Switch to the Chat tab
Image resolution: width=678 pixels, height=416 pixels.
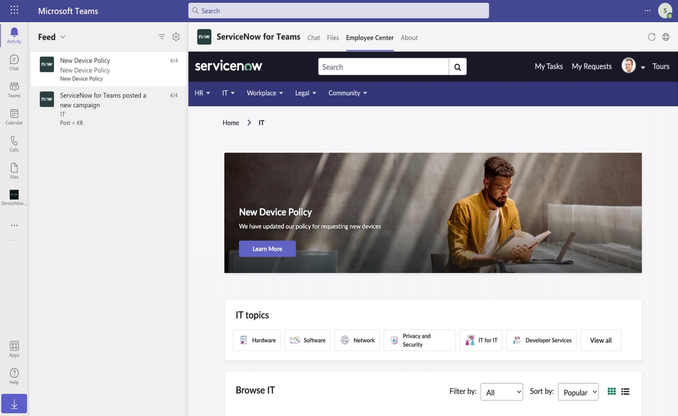click(313, 38)
